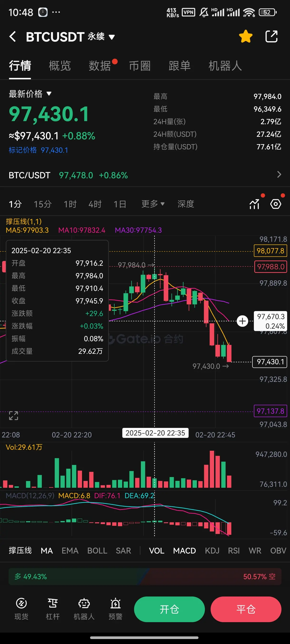
Task: Tap the 98,077.8 yellow price line label
Action: click(271, 251)
